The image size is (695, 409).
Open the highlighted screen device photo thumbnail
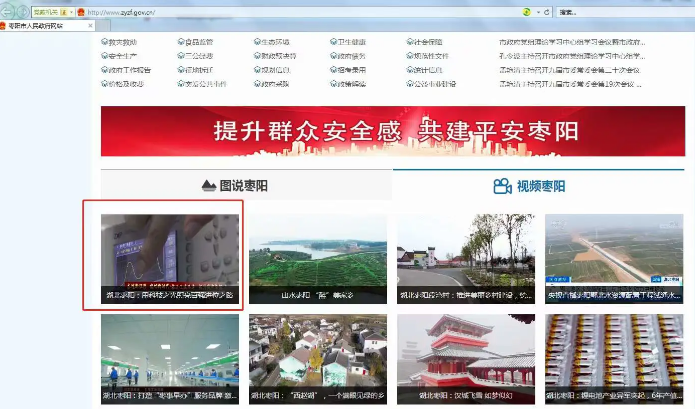(x=172, y=257)
